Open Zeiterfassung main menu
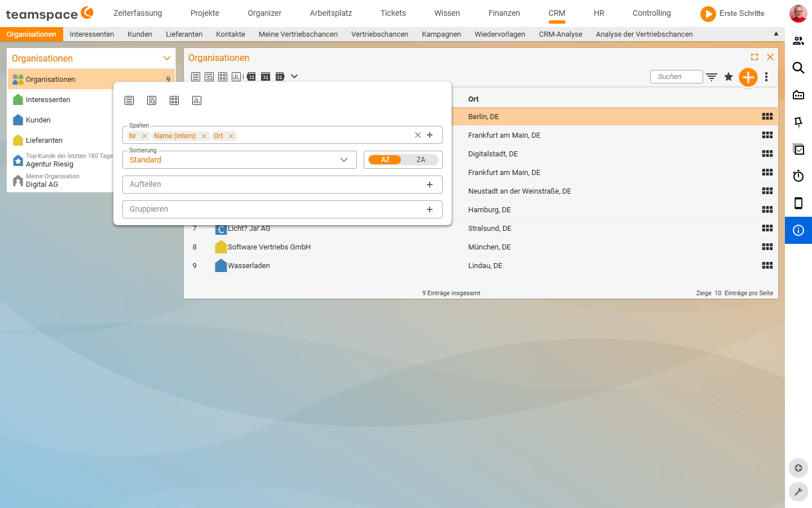Viewport: 812px width, 508px height. tap(138, 13)
